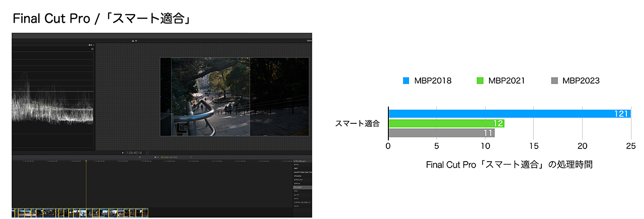Click the play icon beside the timecode
Screen dimensions: 644x219
tap(122, 153)
